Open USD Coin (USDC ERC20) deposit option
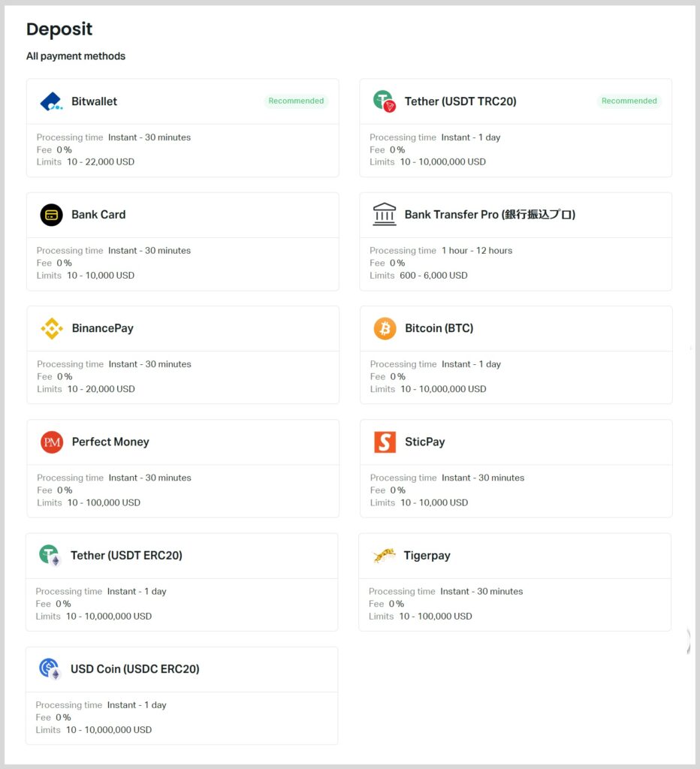700x769 pixels. click(x=134, y=669)
